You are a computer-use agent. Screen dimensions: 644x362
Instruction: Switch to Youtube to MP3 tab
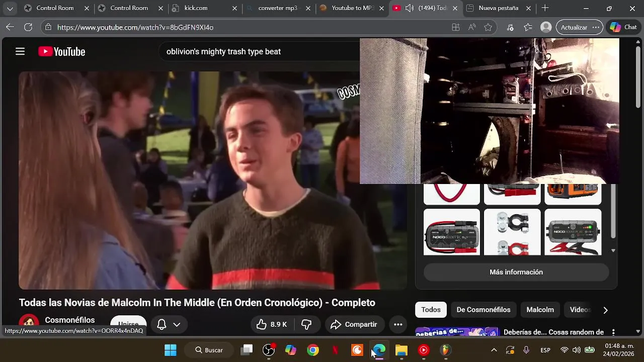[x=352, y=8]
